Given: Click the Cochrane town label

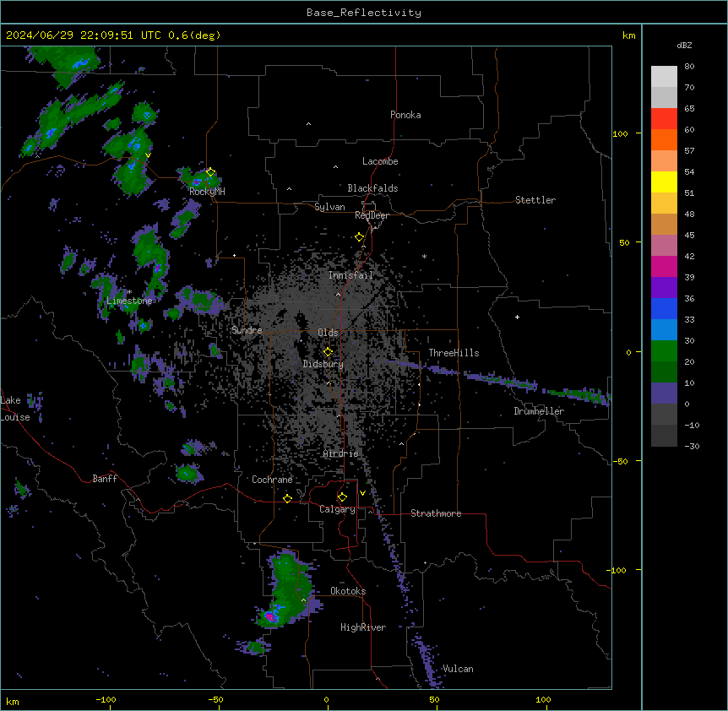Looking at the screenshot, I should [272, 480].
